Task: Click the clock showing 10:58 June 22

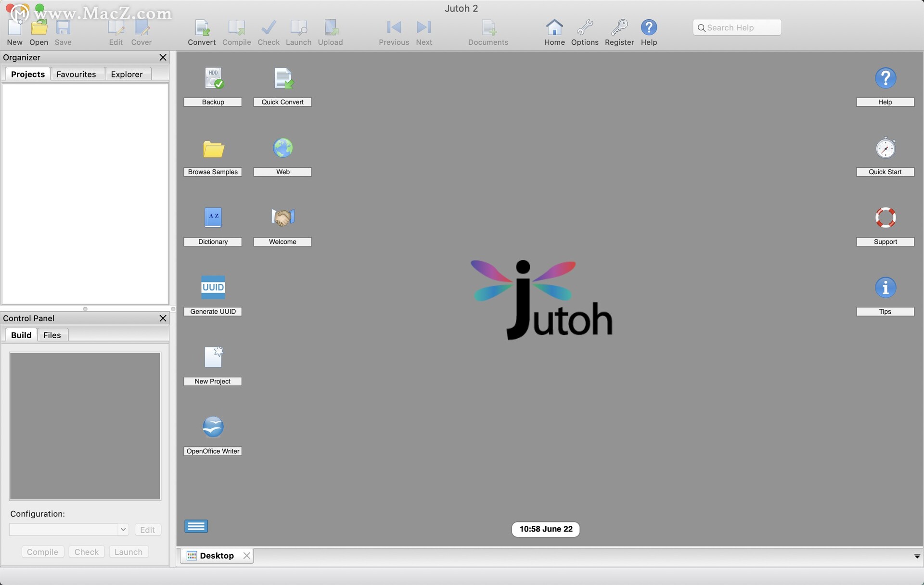Action: [x=546, y=529]
